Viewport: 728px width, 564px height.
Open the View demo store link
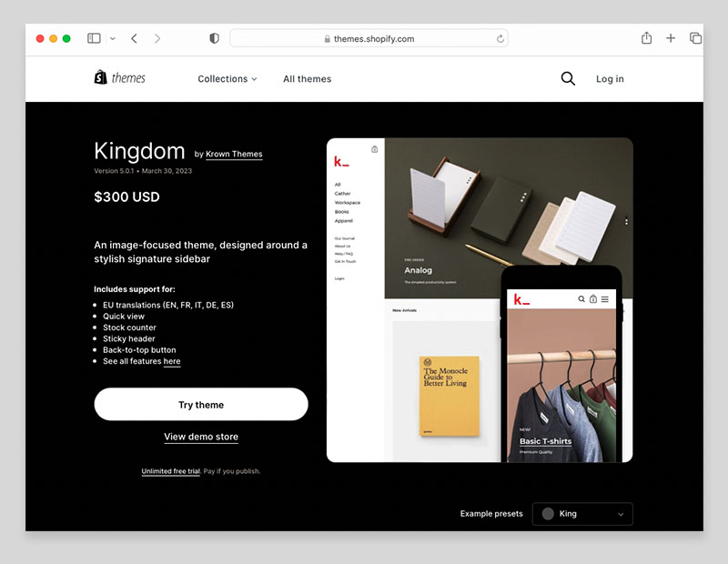(x=201, y=437)
